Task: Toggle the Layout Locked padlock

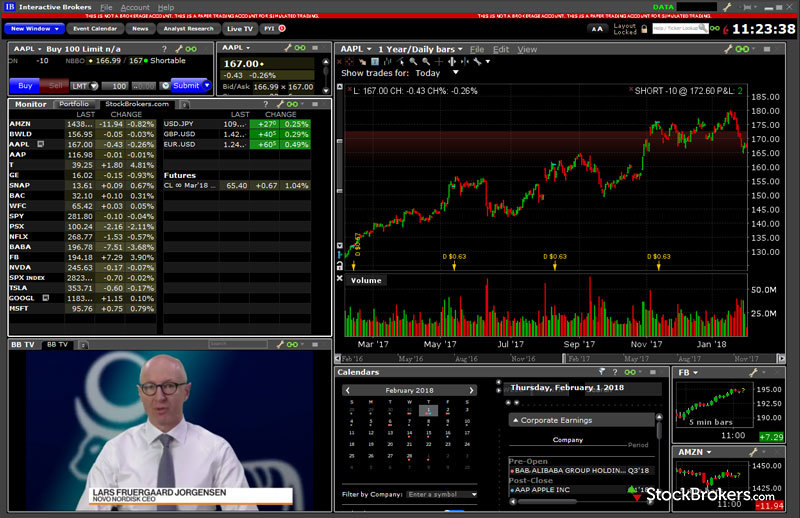Action: click(644, 29)
